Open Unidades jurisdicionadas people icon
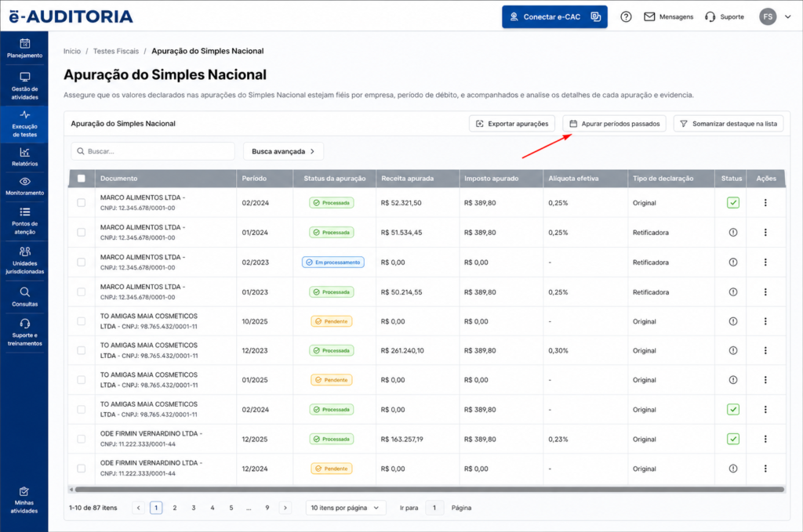 coord(24,252)
